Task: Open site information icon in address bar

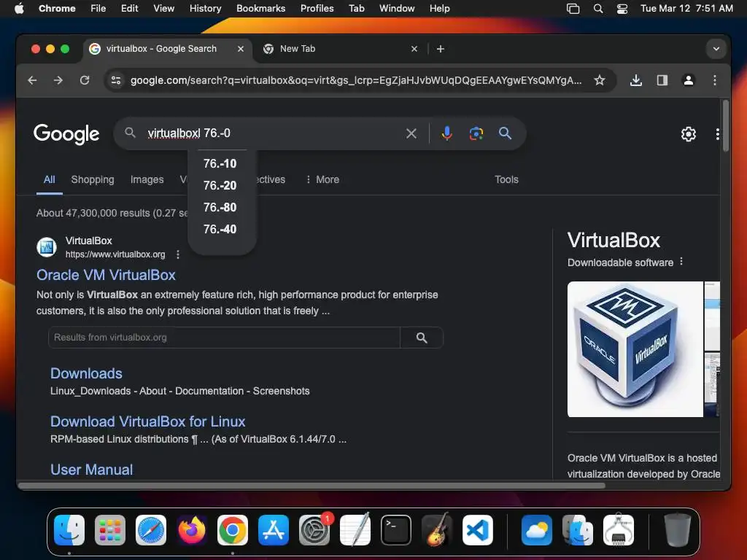Action: click(x=116, y=80)
